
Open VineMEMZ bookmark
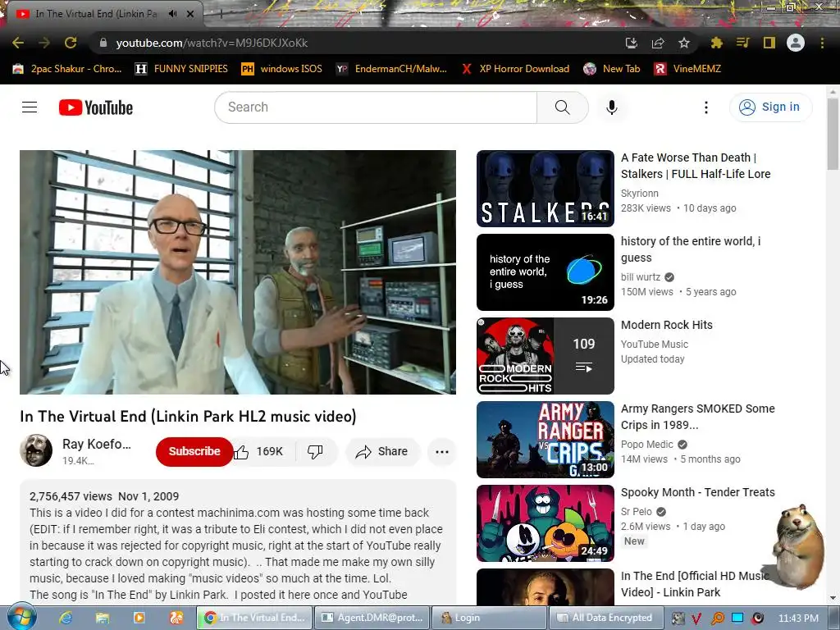(x=688, y=69)
